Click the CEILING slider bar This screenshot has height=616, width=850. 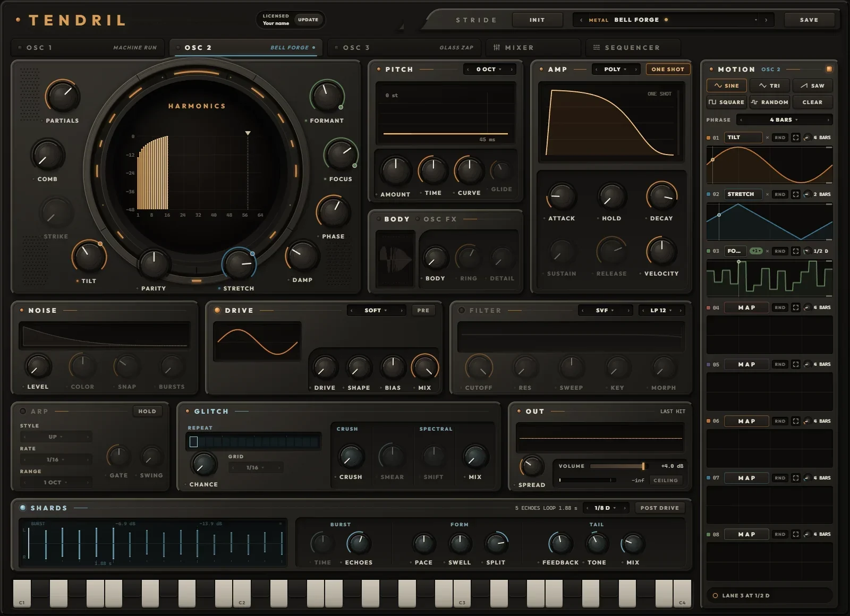(x=588, y=480)
